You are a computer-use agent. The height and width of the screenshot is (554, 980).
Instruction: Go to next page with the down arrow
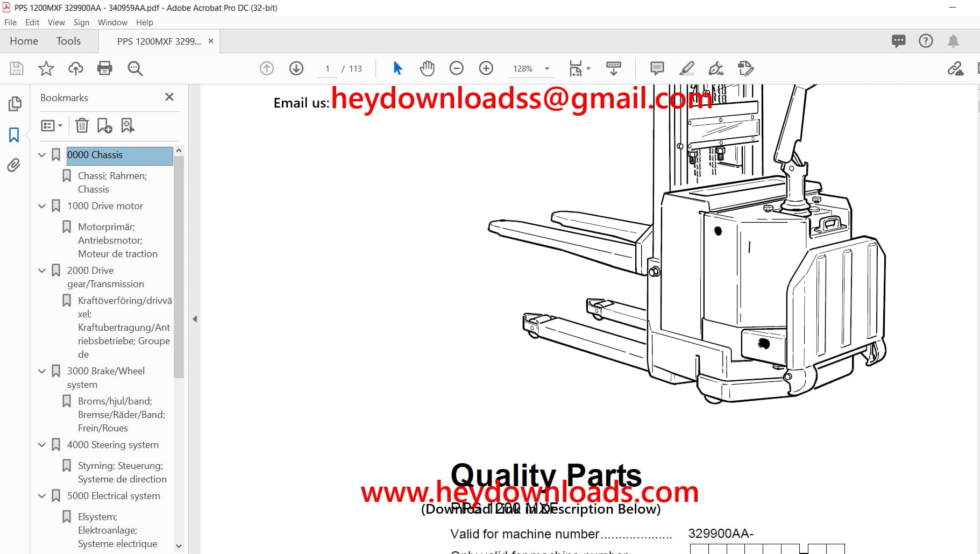click(x=296, y=68)
